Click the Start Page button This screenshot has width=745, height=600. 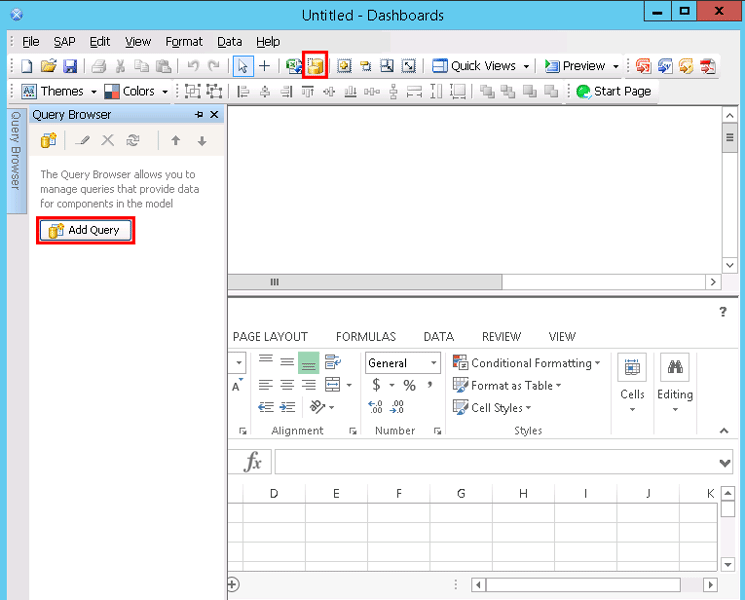pyautogui.click(x=613, y=91)
